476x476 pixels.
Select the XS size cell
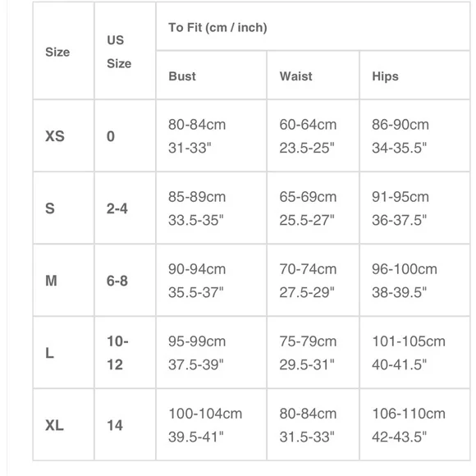coord(63,135)
